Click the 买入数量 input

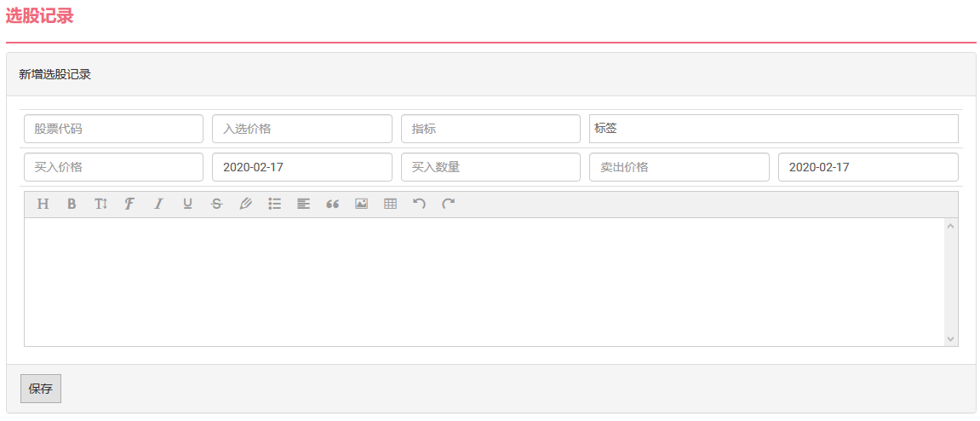[x=490, y=167]
